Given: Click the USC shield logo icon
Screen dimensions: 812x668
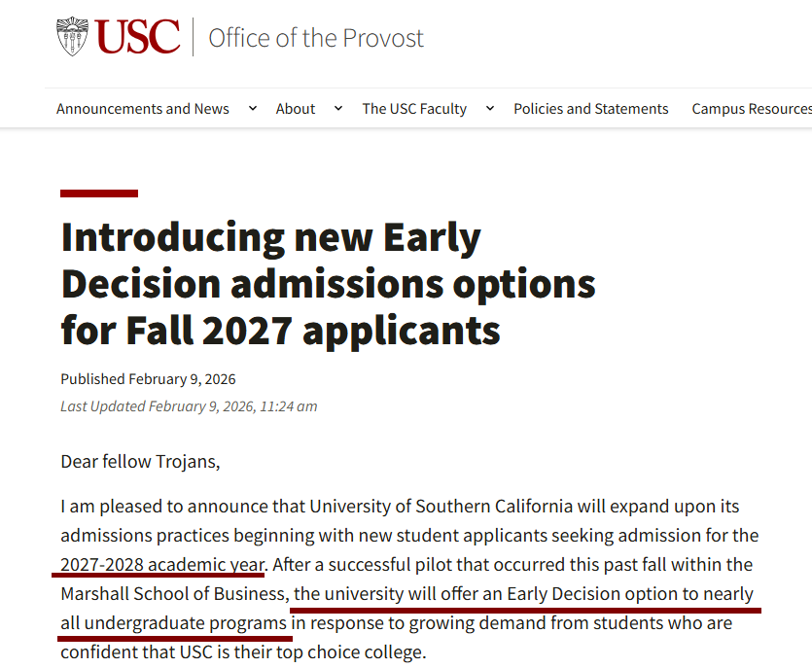Looking at the screenshot, I should 73,37.
